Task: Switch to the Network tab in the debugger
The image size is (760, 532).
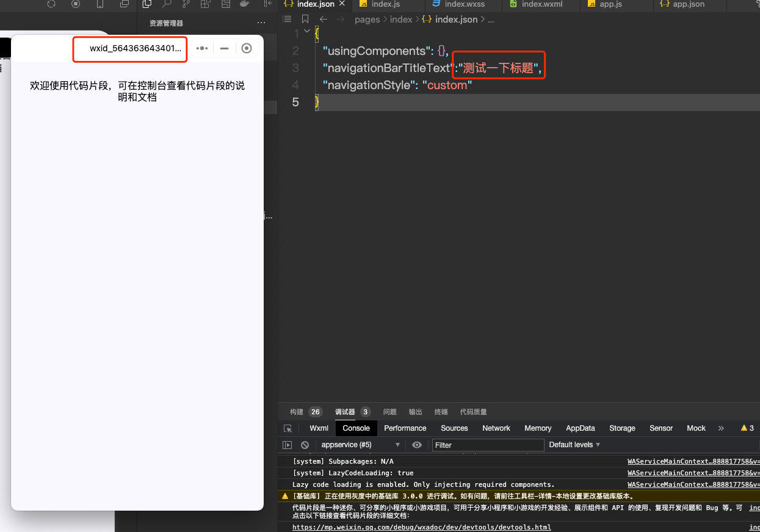Action: coord(496,428)
